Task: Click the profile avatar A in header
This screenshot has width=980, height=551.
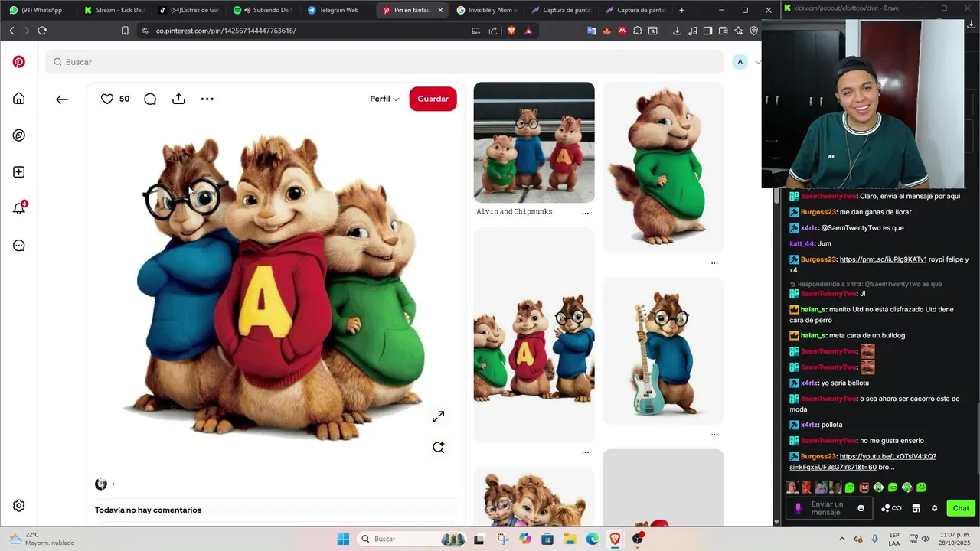Action: 740,62
